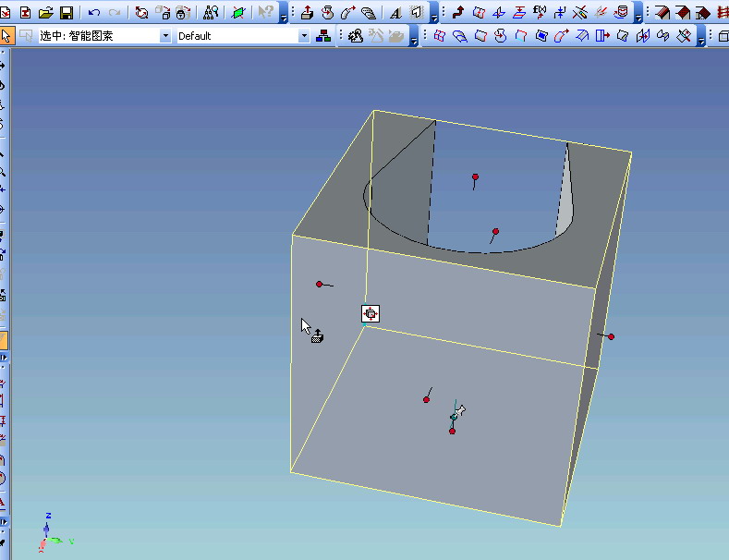Click the anchor pushpin on the block

click(x=457, y=412)
